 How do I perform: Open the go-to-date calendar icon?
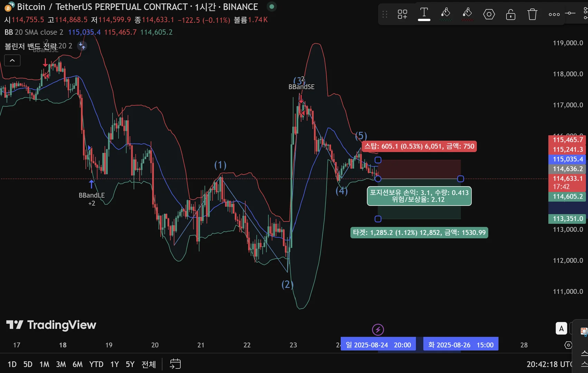[x=176, y=364]
